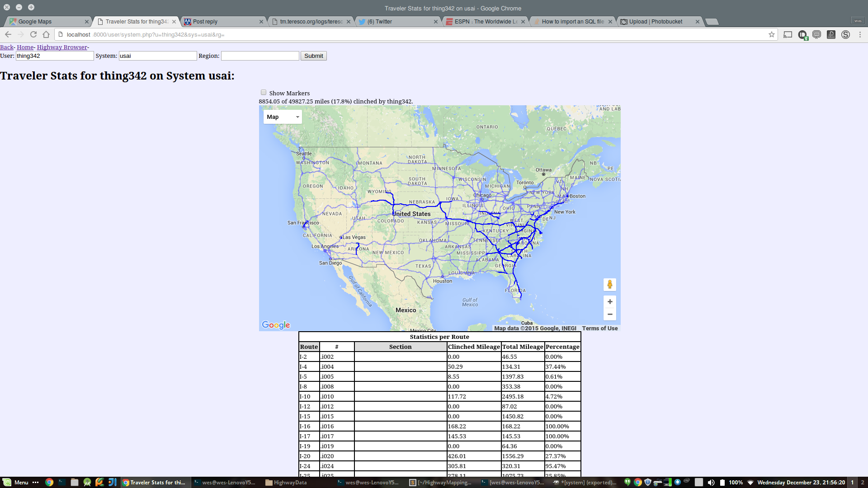The width and height of the screenshot is (868, 488).
Task: Open the Mint Menu button
Action: [x=16, y=482]
